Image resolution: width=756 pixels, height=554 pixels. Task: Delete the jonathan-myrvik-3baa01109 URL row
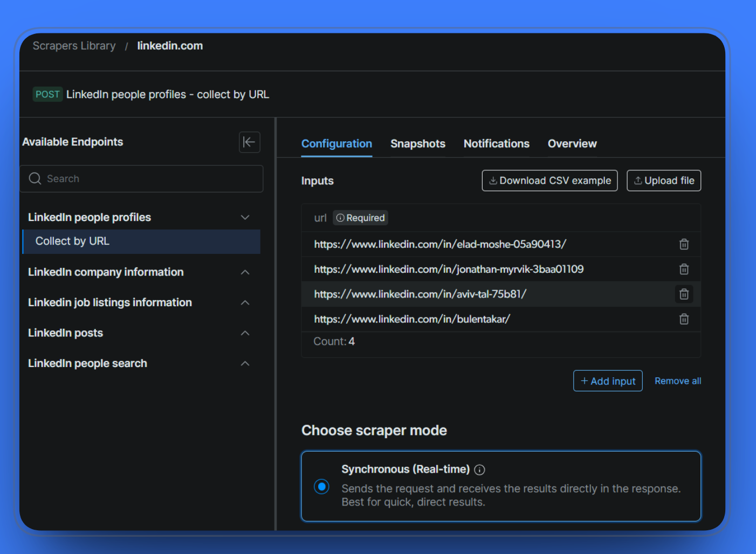point(684,269)
